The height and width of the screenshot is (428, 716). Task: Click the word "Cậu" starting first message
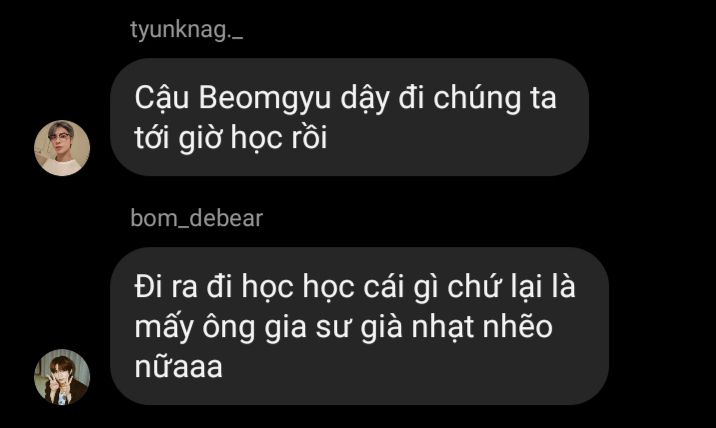tap(162, 98)
